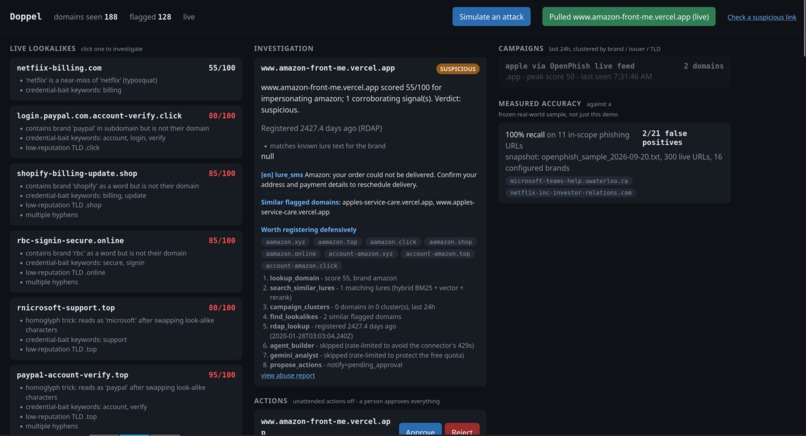Screen dimensions: 806x436
Task: Select shopify-billing-update.shop lookalike
Action: pos(126,194)
